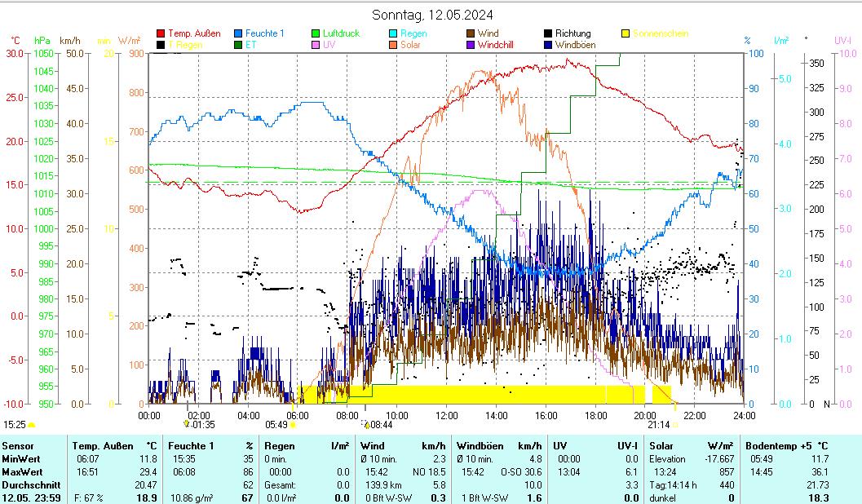
Task: Click the chart title Sonntag, 12.05.2024
Action: [432, 15]
